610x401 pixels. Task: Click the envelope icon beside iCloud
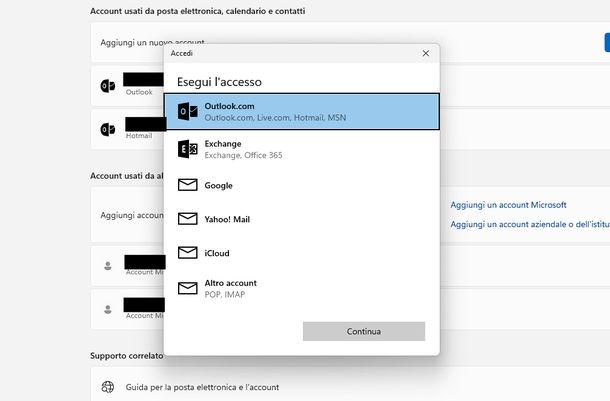[x=188, y=252]
